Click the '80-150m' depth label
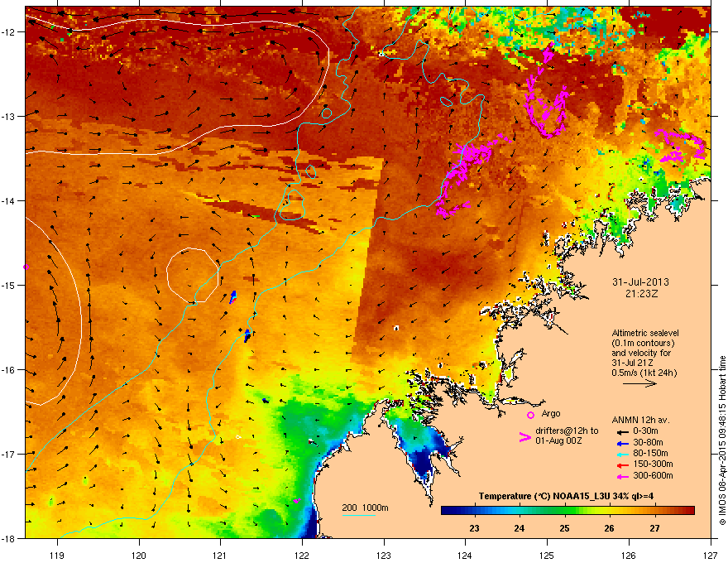 (x=650, y=454)
